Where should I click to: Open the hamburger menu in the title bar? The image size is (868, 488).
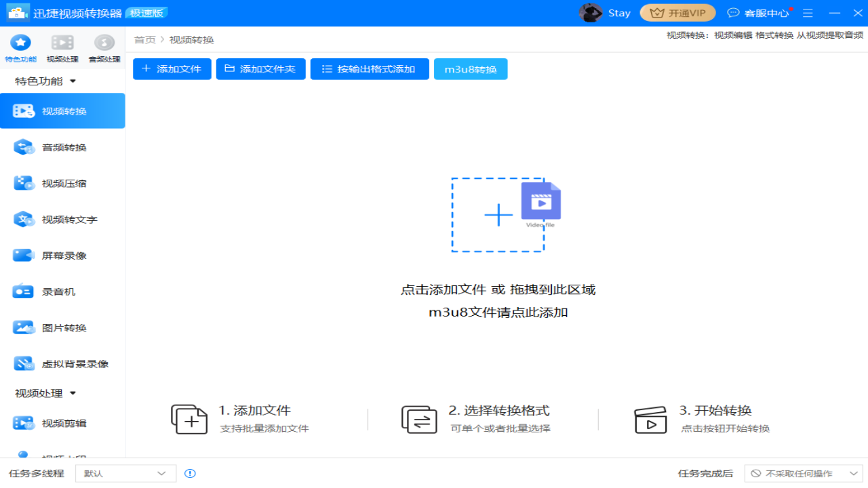click(808, 12)
